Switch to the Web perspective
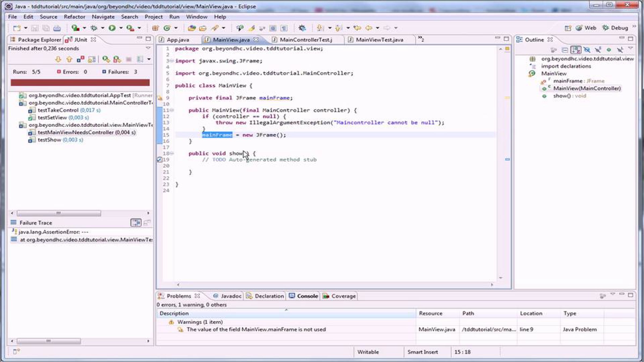Viewport: 644px width, 362px height. click(586, 28)
